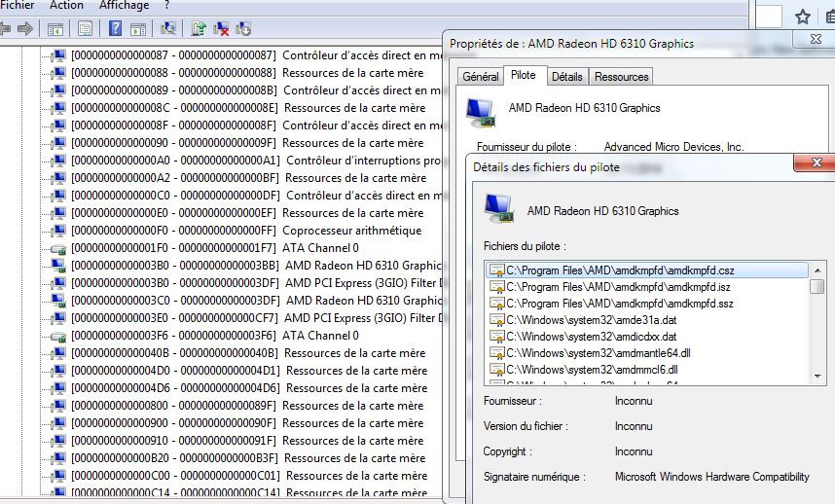Select amdkmpfd.isz in driver files list
This screenshot has height=504, width=835.
(x=647, y=287)
